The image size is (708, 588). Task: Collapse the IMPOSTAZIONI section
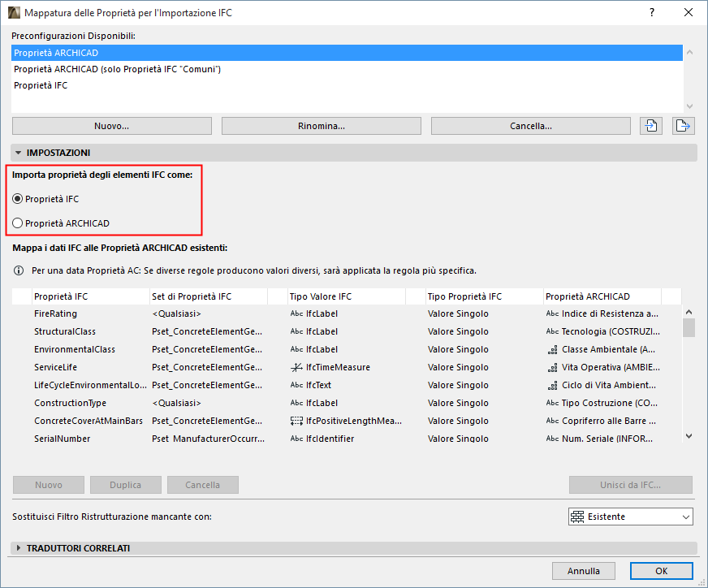tap(19, 153)
